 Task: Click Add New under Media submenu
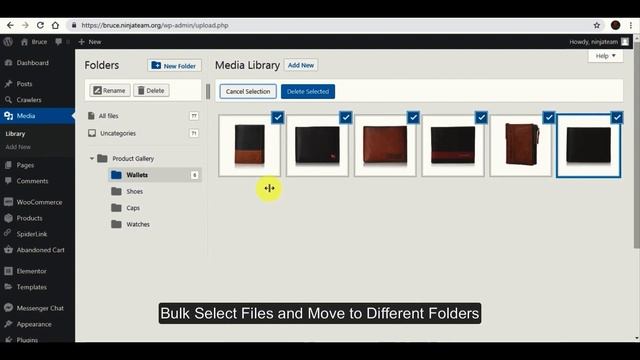click(18, 147)
